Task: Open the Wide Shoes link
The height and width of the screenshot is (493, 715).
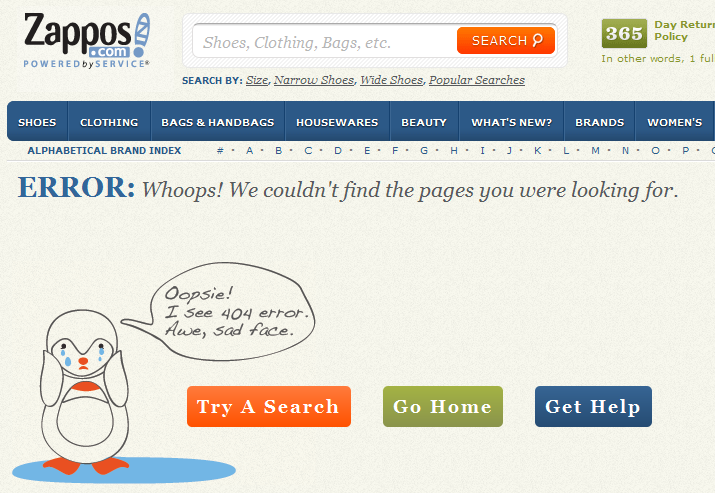Action: (x=391, y=80)
